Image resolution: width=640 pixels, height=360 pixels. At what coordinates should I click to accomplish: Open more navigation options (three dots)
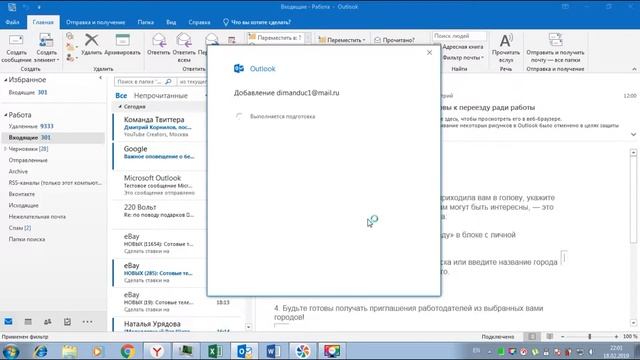point(87,322)
